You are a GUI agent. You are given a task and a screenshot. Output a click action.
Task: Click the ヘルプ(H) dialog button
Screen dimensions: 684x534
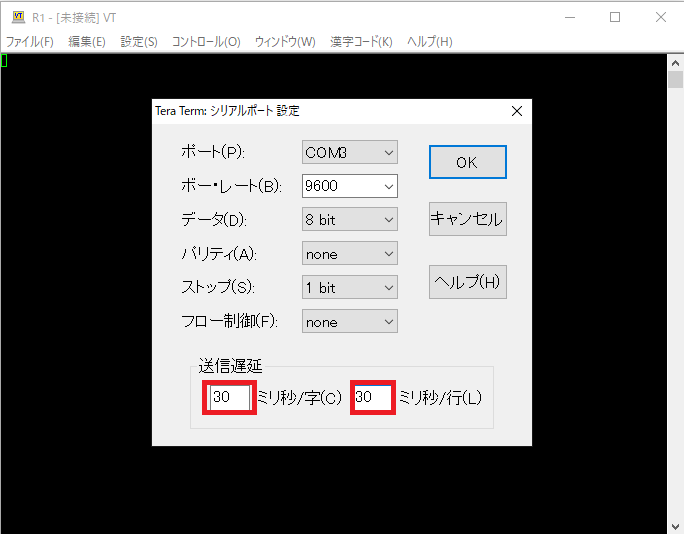468,282
